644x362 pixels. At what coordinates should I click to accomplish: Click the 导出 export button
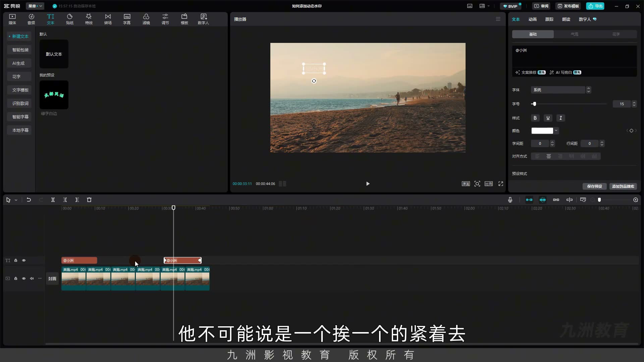[595, 6]
